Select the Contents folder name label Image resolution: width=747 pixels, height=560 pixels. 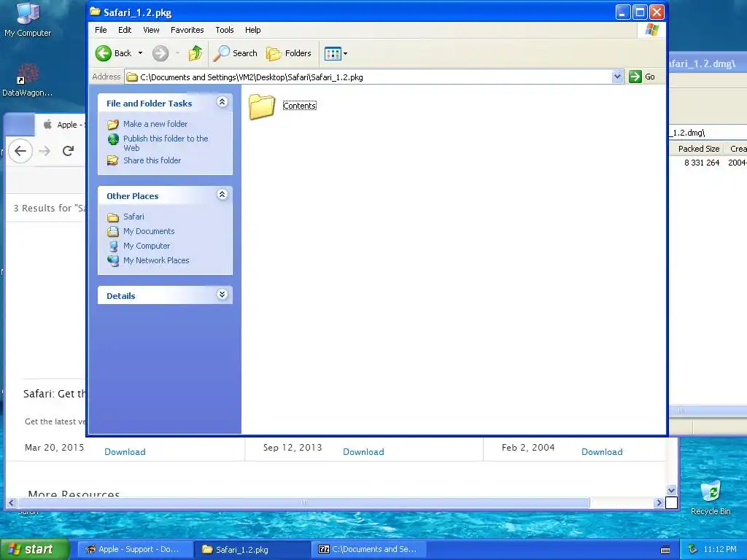coord(300,106)
